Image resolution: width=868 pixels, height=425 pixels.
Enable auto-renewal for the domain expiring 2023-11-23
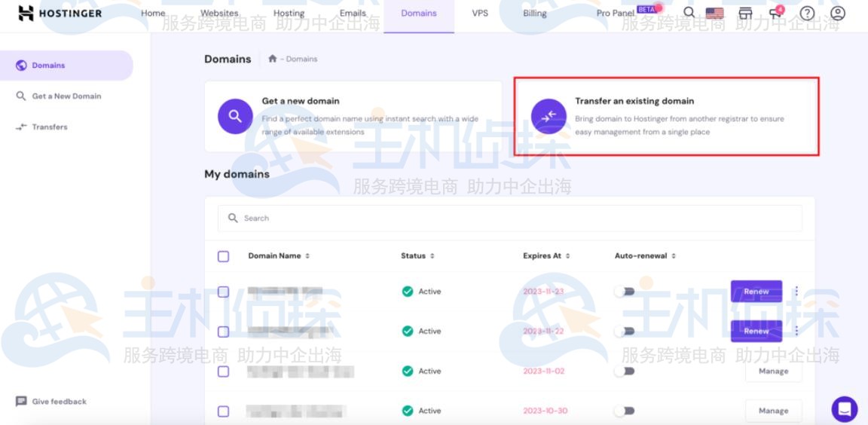(625, 292)
